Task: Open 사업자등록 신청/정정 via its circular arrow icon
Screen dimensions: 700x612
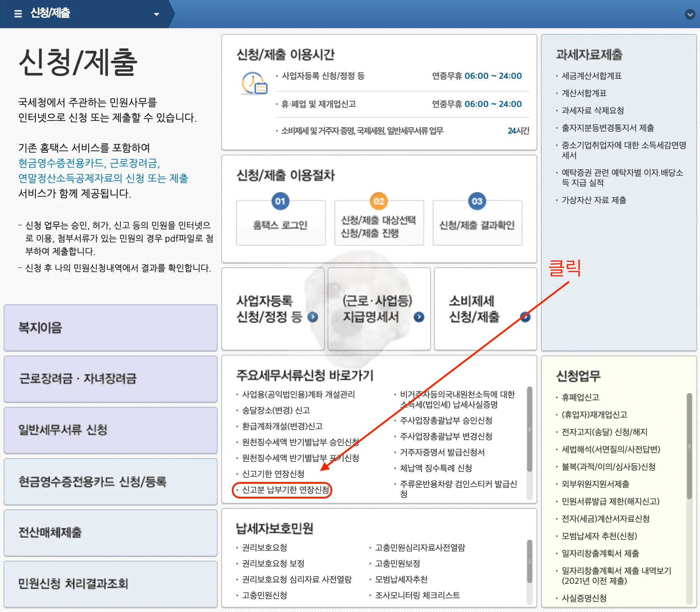Action: pos(313,317)
